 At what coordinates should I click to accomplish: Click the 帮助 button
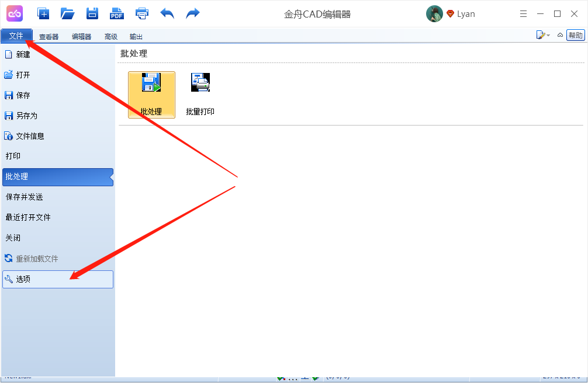tap(575, 36)
